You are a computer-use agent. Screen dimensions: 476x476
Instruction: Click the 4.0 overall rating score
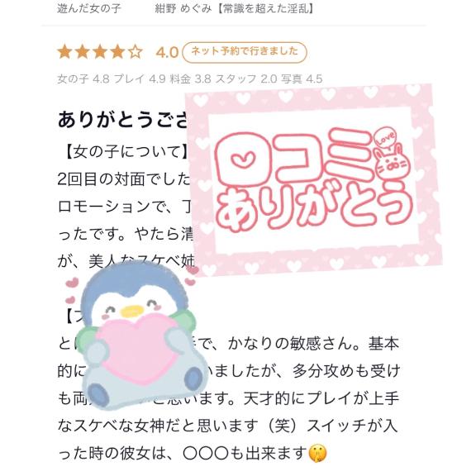(x=167, y=53)
